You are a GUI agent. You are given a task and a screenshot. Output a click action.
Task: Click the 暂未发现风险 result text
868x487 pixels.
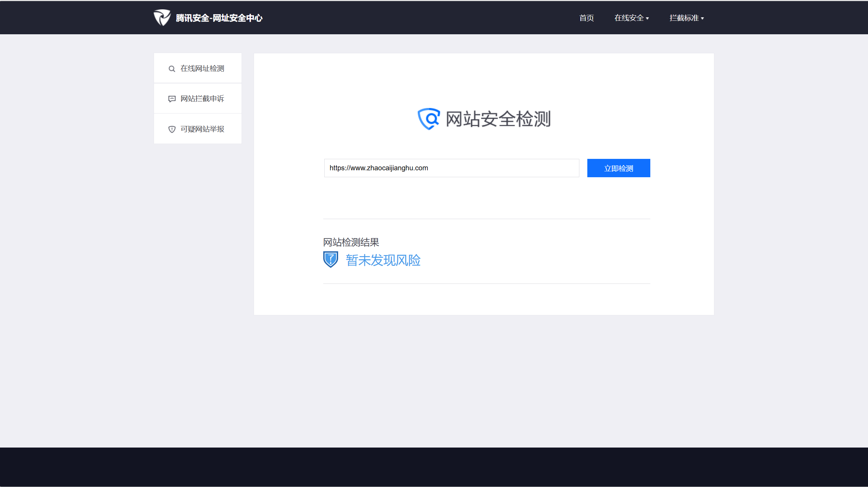(x=383, y=260)
